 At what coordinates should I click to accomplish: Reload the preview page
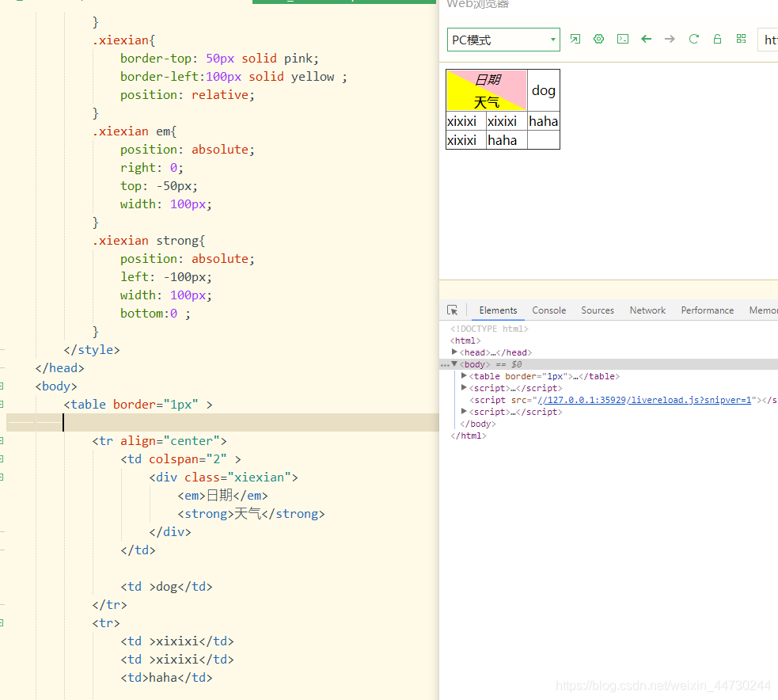pos(693,40)
